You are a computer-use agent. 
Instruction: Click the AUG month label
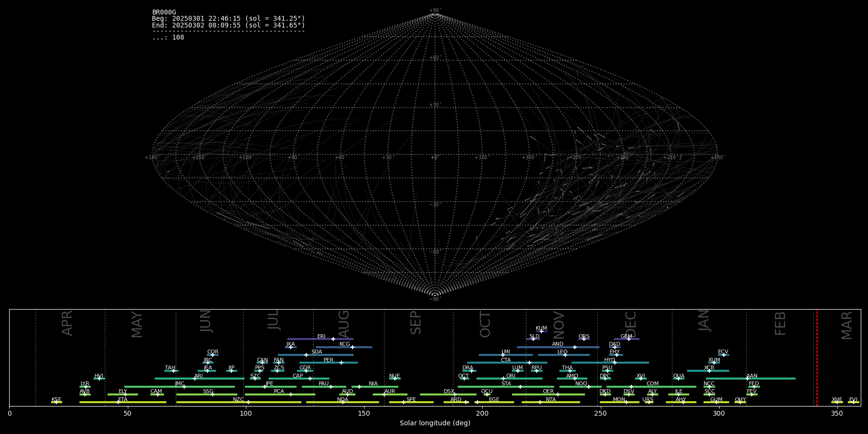click(344, 324)
